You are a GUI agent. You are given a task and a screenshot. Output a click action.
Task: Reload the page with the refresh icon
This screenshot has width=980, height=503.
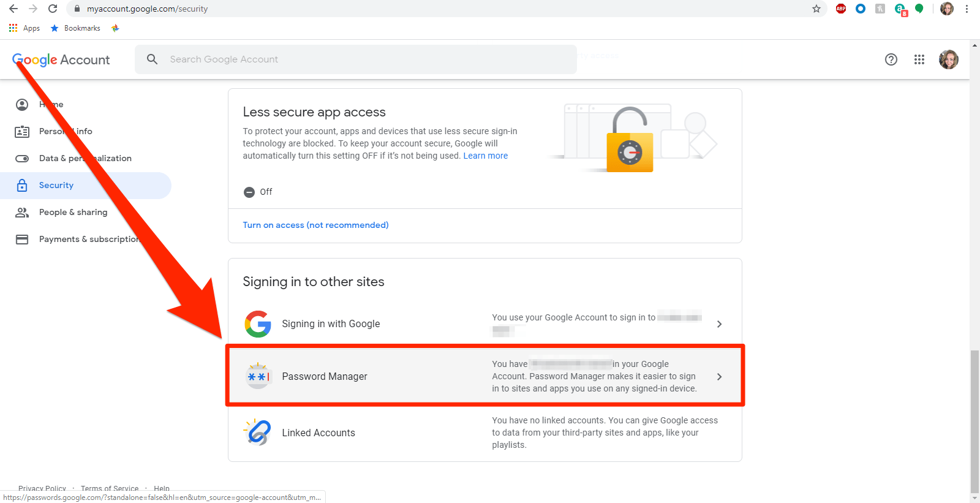(x=53, y=9)
